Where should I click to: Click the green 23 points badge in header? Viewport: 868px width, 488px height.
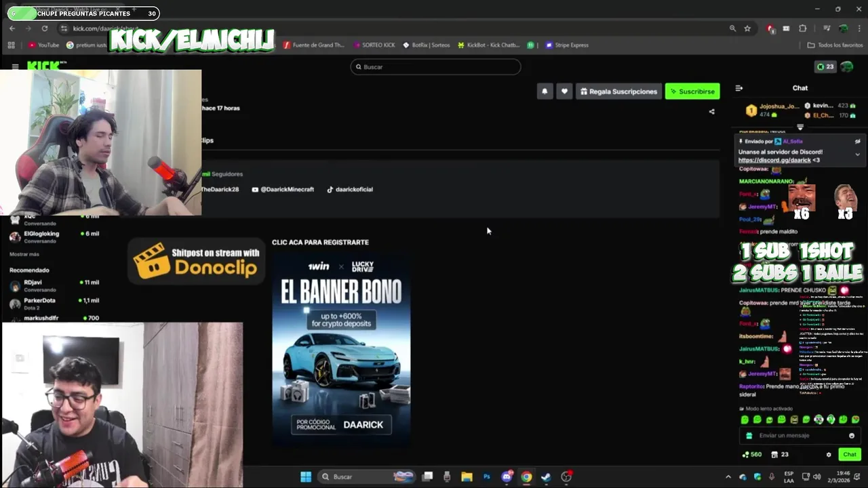click(x=825, y=66)
